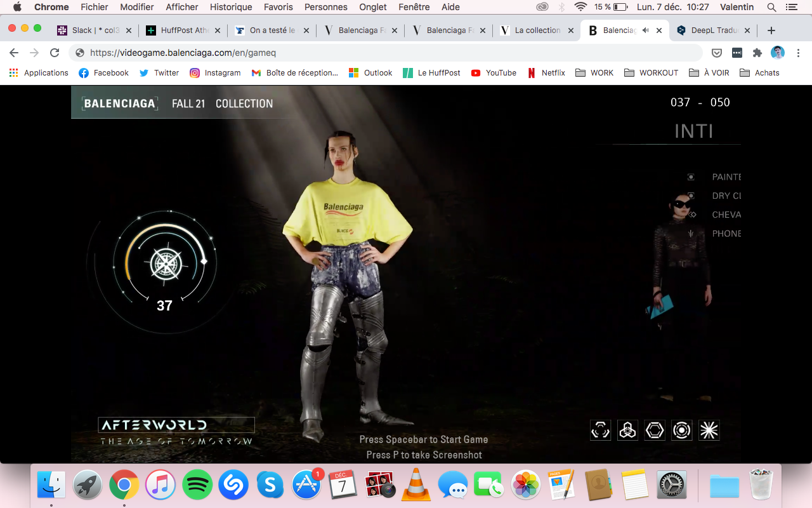Click the triple-hexagon icon in game HUD
Screen dimensions: 812x508
pos(627,430)
